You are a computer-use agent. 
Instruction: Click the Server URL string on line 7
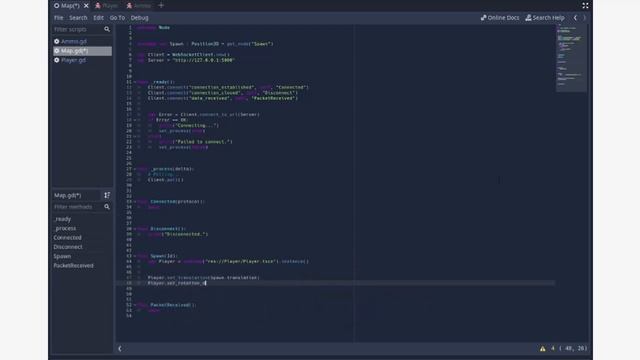point(203,60)
